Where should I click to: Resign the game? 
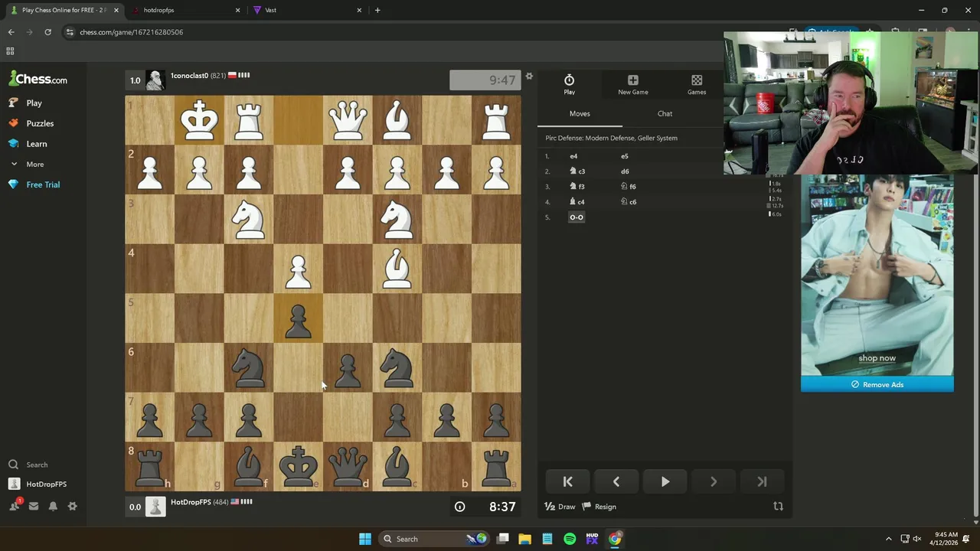click(x=599, y=507)
